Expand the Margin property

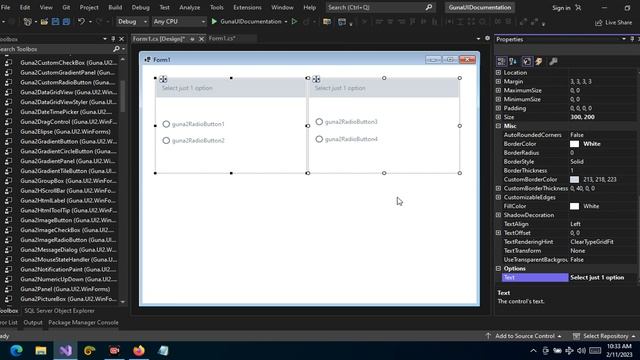click(498, 82)
